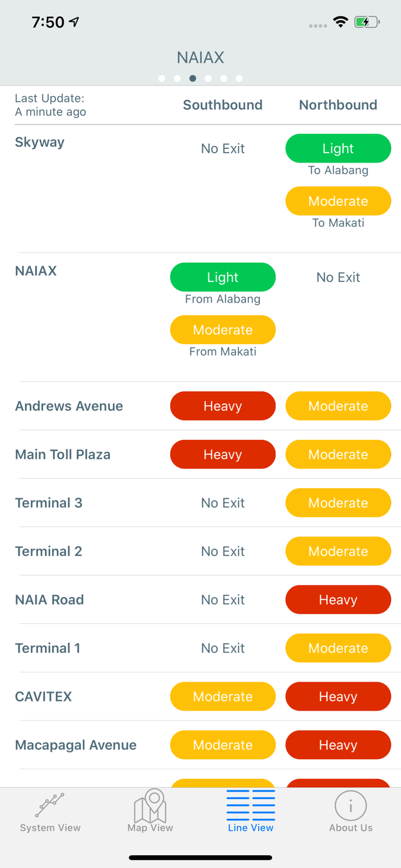Screen dimensions: 401x868
Task: Tap the Light badge labeled From Alabang
Action: [223, 278]
